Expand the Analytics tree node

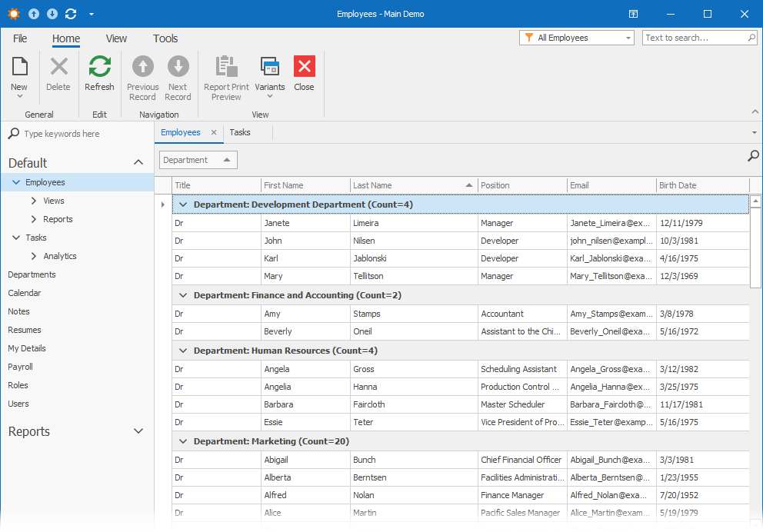tap(34, 256)
